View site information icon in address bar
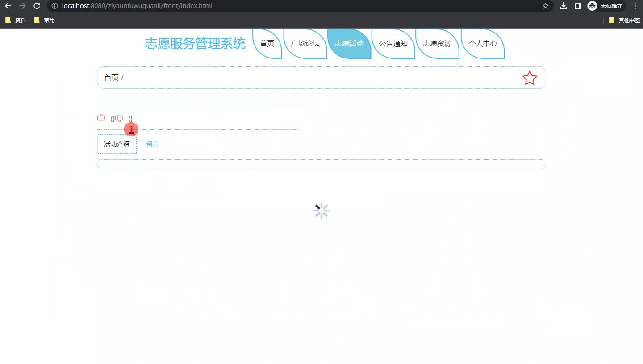Viewport: 643px width, 364px height. coord(54,6)
